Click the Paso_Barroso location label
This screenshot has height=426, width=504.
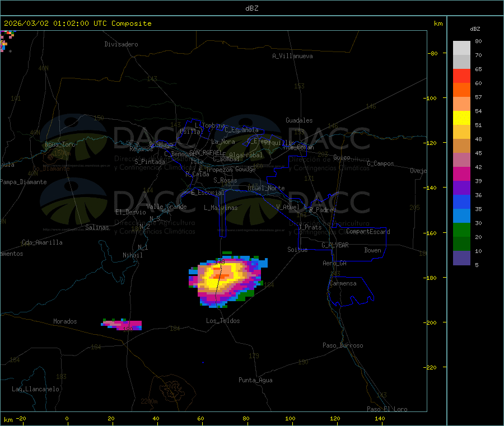coord(343,345)
